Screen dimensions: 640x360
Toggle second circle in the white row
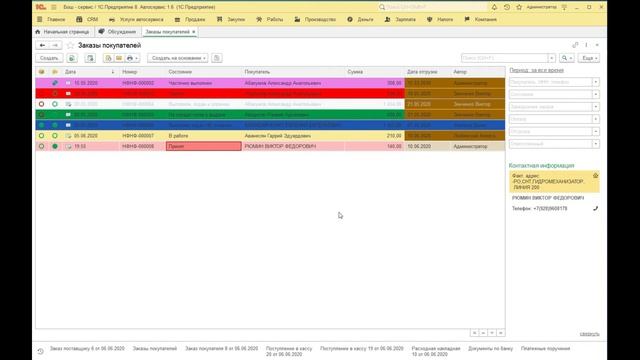(x=55, y=104)
